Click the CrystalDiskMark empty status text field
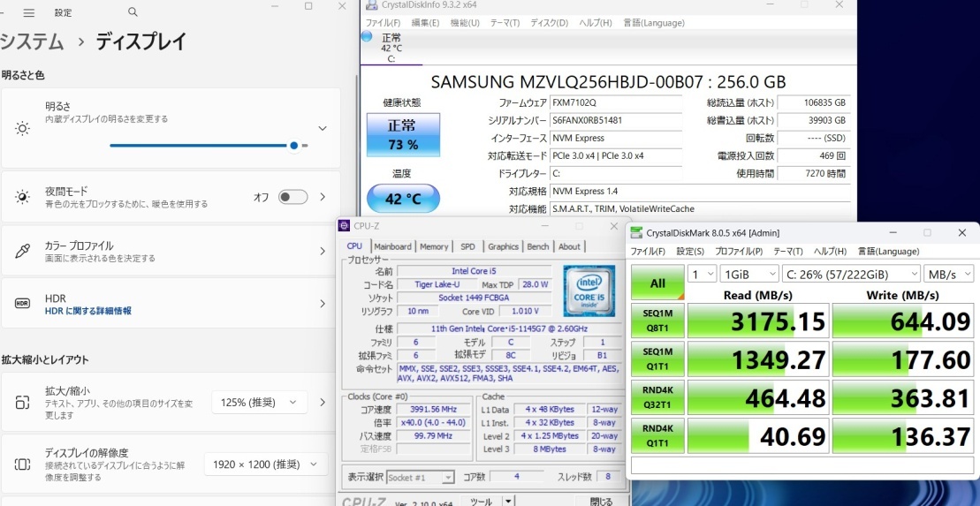Image resolution: width=980 pixels, height=506 pixels. click(x=801, y=465)
